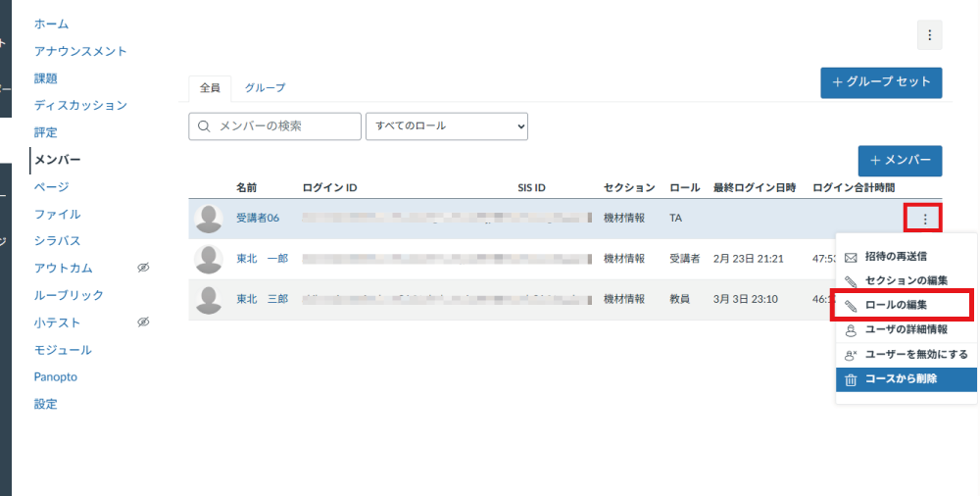Click the pencil icon beside セクションの編集
980x496 pixels.
pyautogui.click(x=851, y=281)
